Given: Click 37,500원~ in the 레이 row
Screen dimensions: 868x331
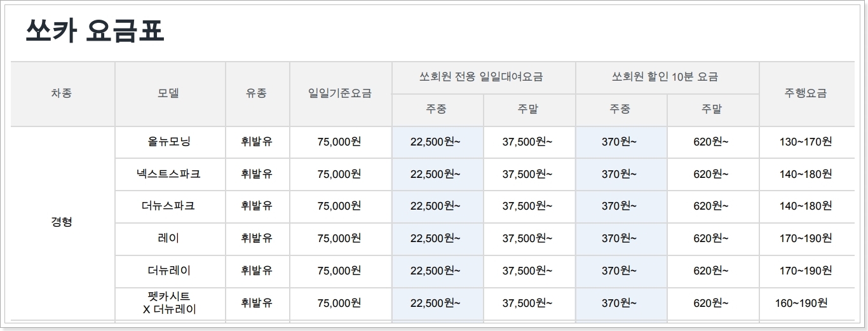Looking at the screenshot, I should pos(527,238).
